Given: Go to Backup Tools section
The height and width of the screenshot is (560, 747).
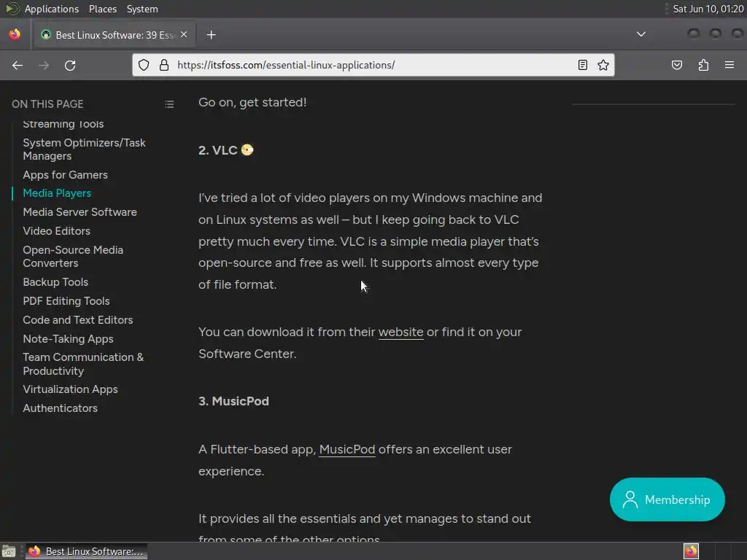Looking at the screenshot, I should 55,282.
